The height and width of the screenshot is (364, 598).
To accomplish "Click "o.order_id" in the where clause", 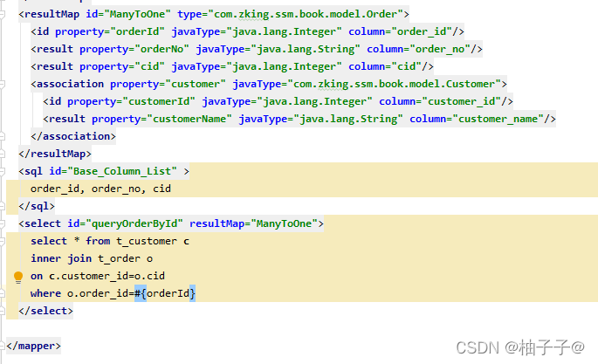I will (98, 294).
